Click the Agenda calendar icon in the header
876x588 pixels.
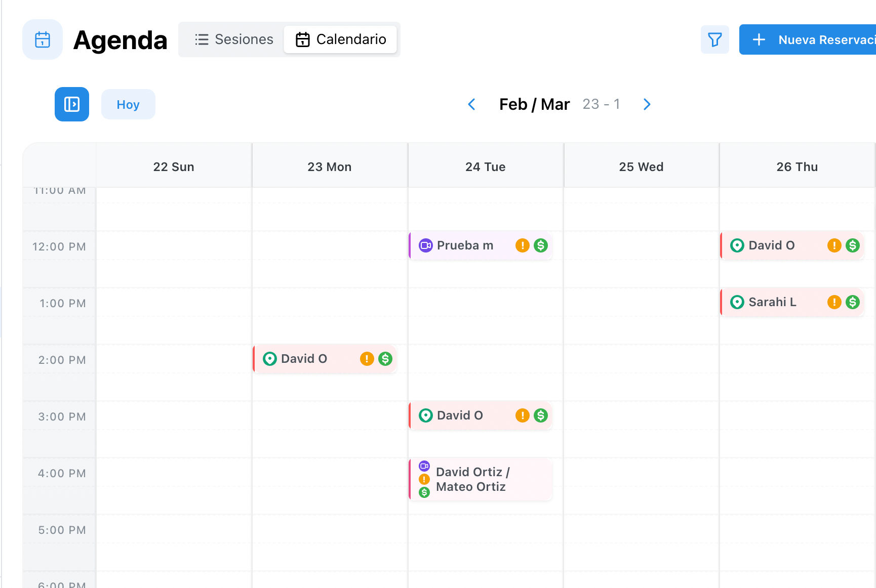43,39
